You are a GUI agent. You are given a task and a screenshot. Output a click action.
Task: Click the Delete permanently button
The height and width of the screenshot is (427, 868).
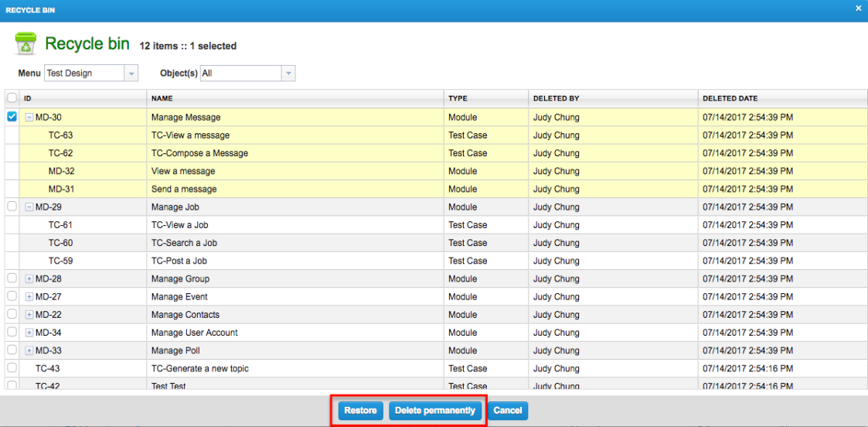coord(435,411)
